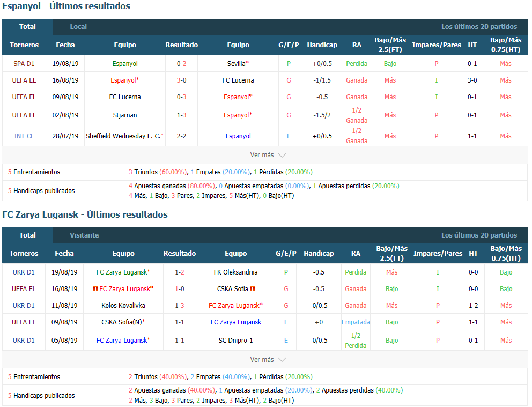
Task: Select the Total tab in the Zarya Lugansk section
Action: point(27,235)
